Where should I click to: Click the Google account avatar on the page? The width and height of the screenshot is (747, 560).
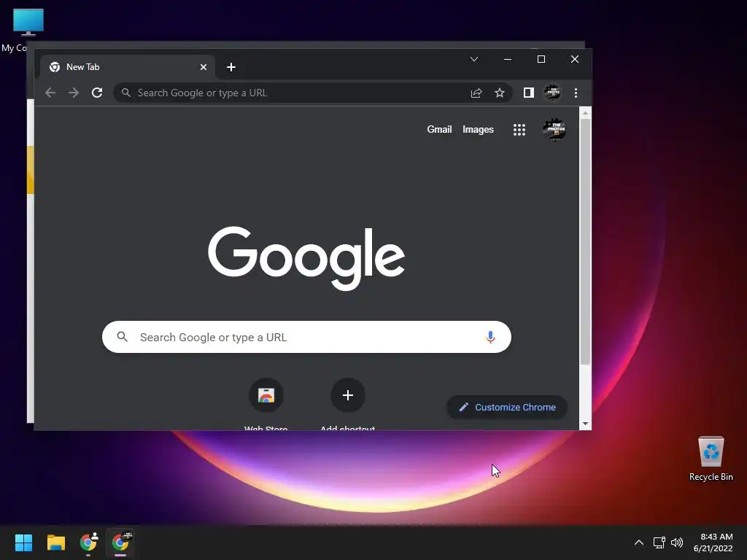[x=554, y=130]
